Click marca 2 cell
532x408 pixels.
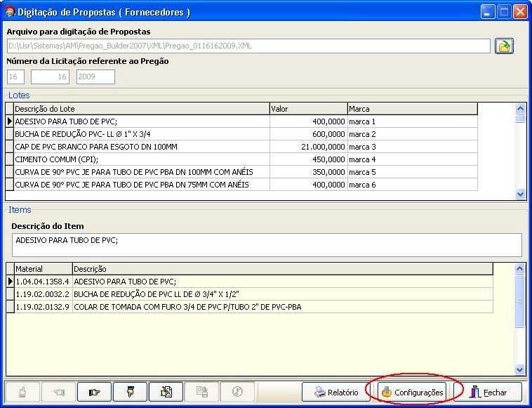click(413, 134)
